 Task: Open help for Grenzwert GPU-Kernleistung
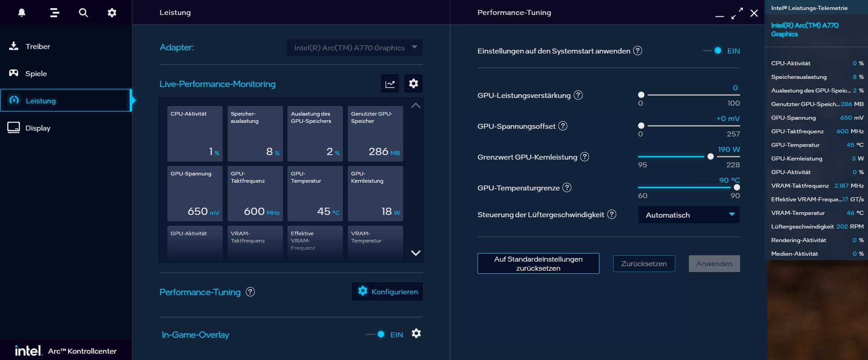pyautogui.click(x=585, y=157)
